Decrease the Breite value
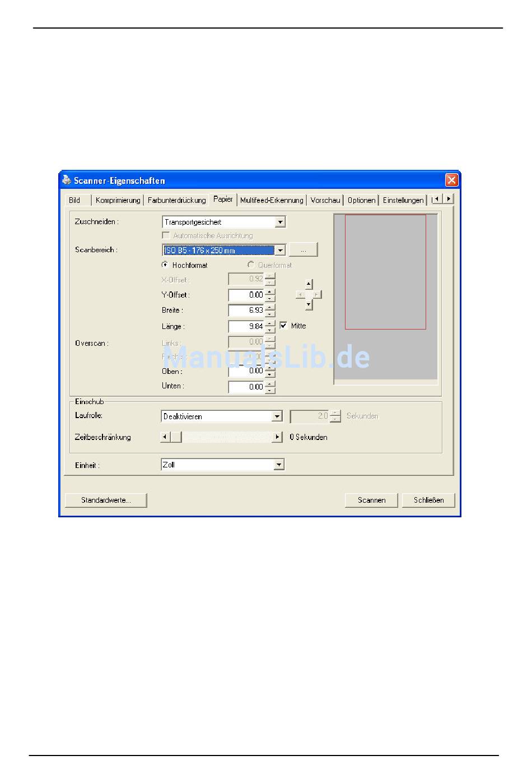Image resolution: width=532 pixels, height=774 pixels. click(x=270, y=313)
